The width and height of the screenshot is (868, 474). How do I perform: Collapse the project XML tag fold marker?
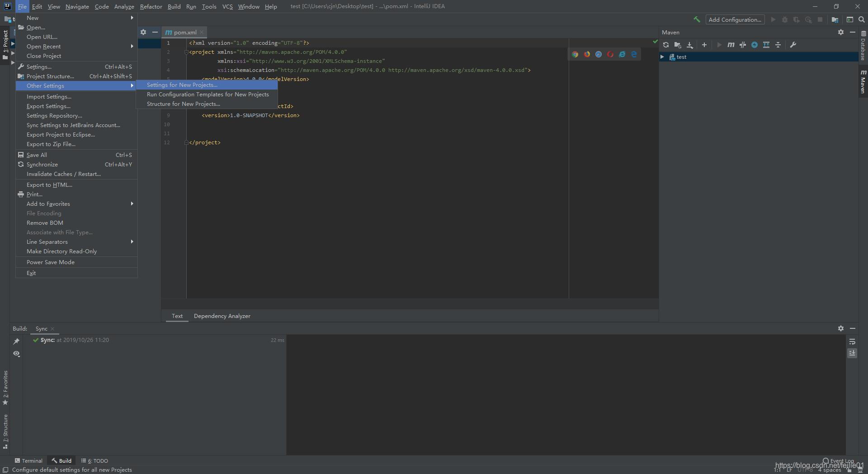point(186,52)
